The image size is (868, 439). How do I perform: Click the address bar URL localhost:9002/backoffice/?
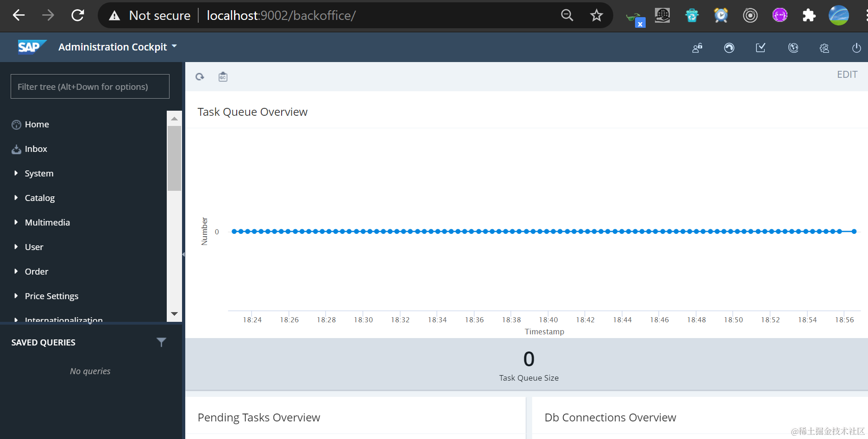tap(281, 15)
